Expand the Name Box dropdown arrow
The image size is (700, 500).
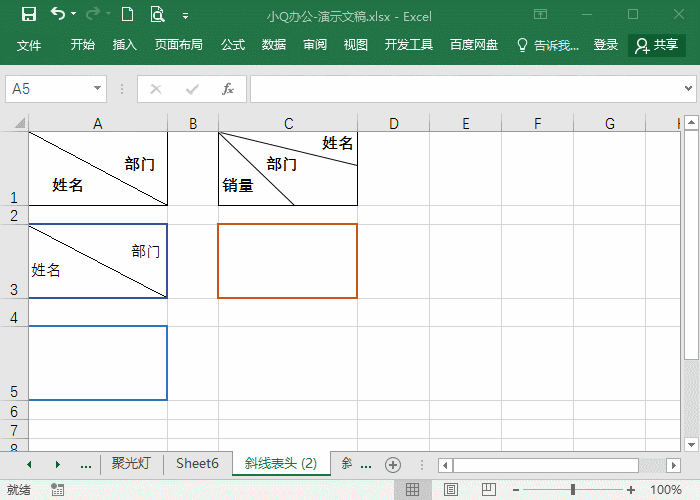pos(97,88)
